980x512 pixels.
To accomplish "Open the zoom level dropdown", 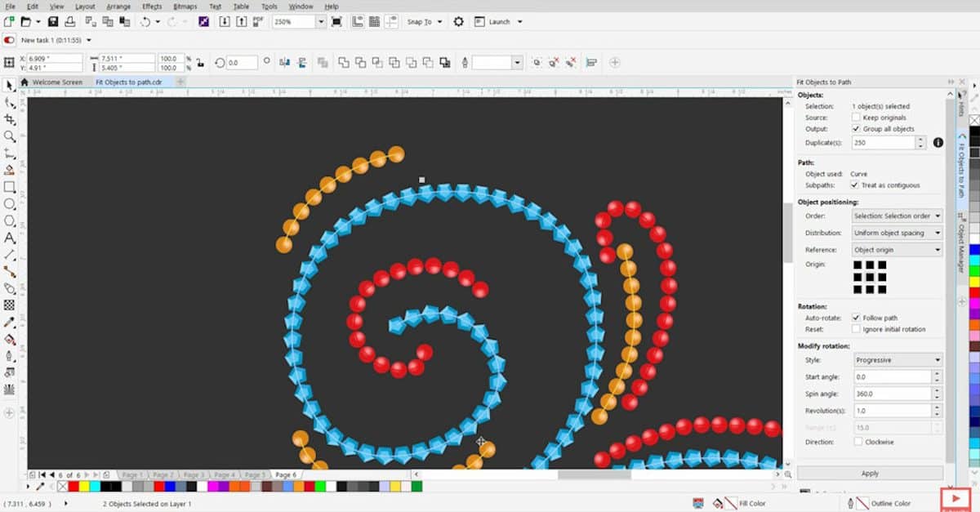I will tap(320, 21).
